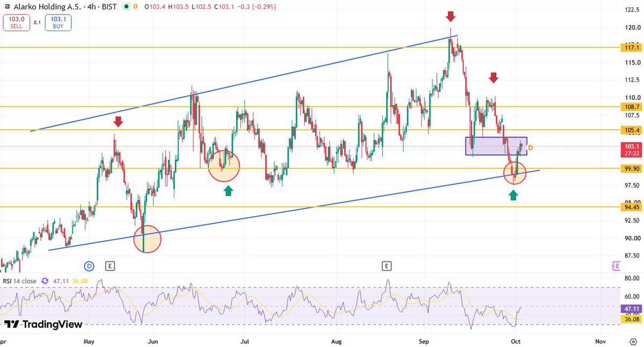Image resolution: width=644 pixels, height=347 pixels.
Task: Click the 117.1 price line label
Action: tap(631, 48)
